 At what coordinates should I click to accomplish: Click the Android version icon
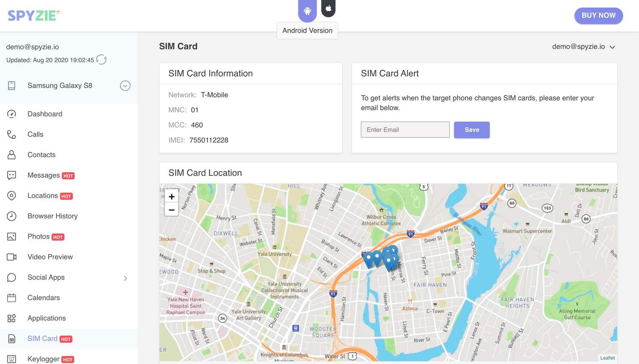[307, 11]
